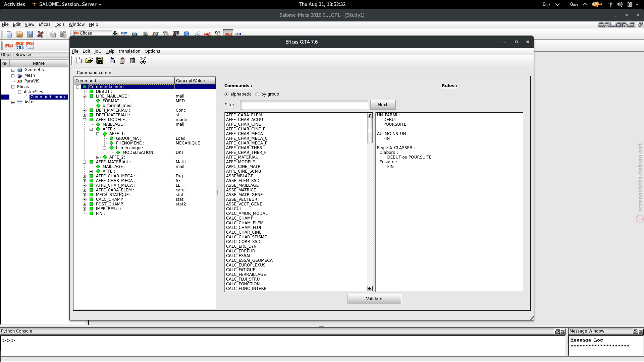Click the battery icon in top bar
The height and width of the screenshot is (362, 644).
630,4
